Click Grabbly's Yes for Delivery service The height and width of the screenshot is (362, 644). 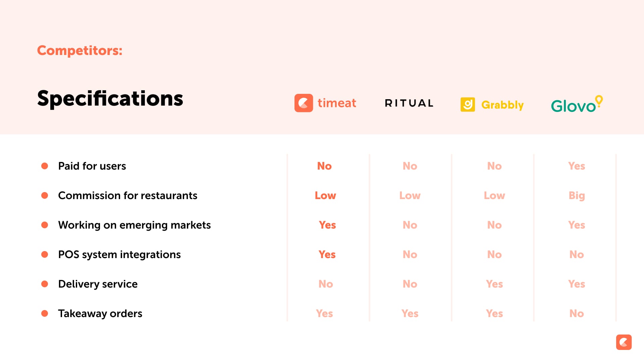[x=494, y=284]
